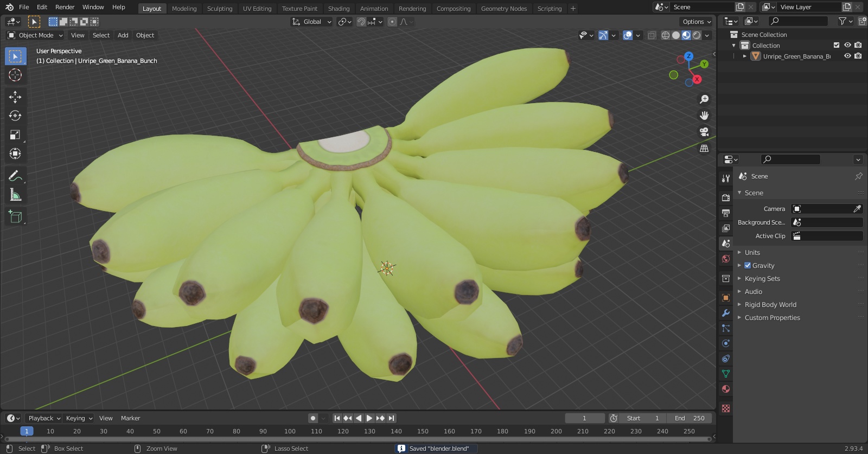Jump to next keyframe
Screen dimensions: 868x454
tap(380, 418)
